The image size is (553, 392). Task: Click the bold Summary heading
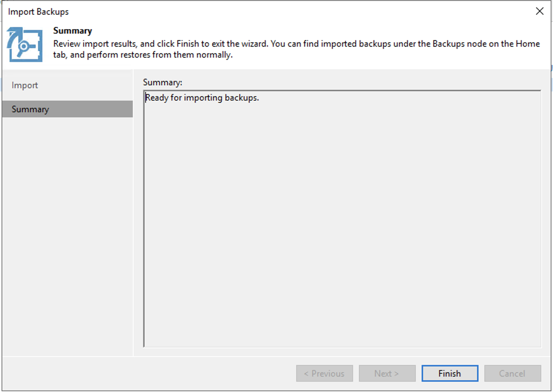click(x=73, y=31)
